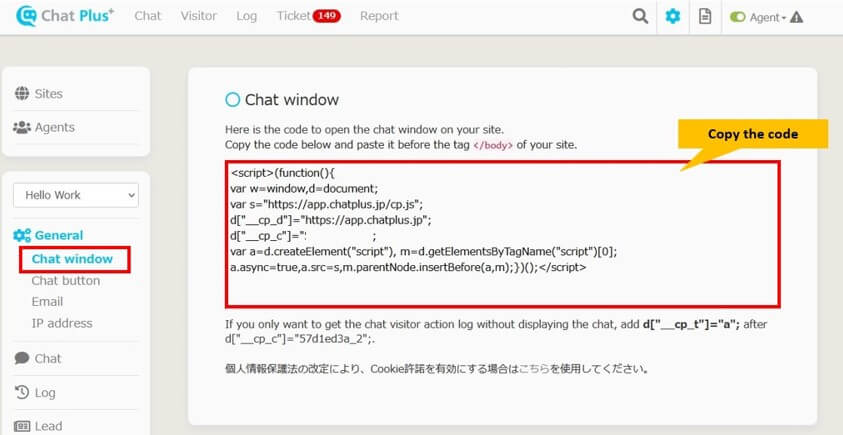This screenshot has height=435, width=843.
Task: Open the sidebar Log section
Action: tap(45, 393)
